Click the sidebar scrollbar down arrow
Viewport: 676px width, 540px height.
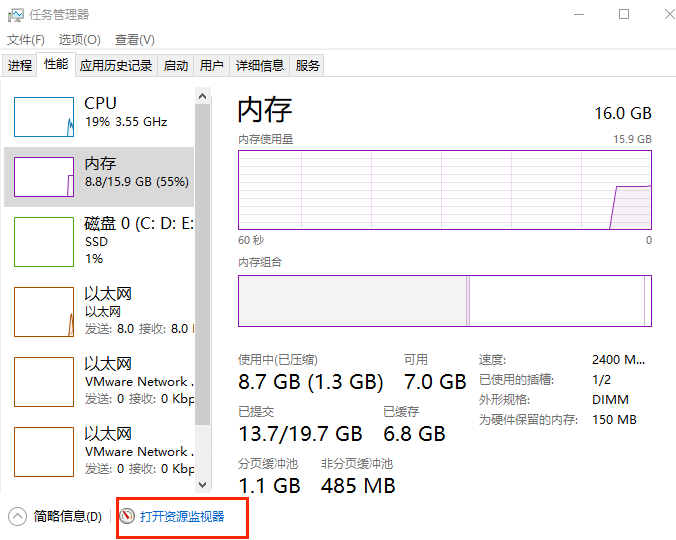(203, 484)
